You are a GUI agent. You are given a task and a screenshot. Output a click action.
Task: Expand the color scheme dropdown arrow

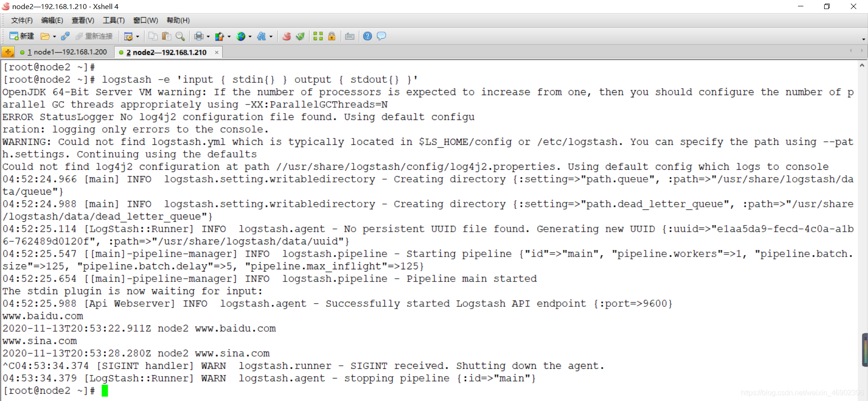point(229,37)
